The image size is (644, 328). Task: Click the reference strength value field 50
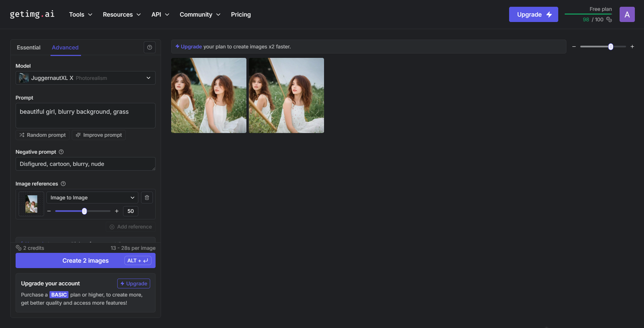131,211
